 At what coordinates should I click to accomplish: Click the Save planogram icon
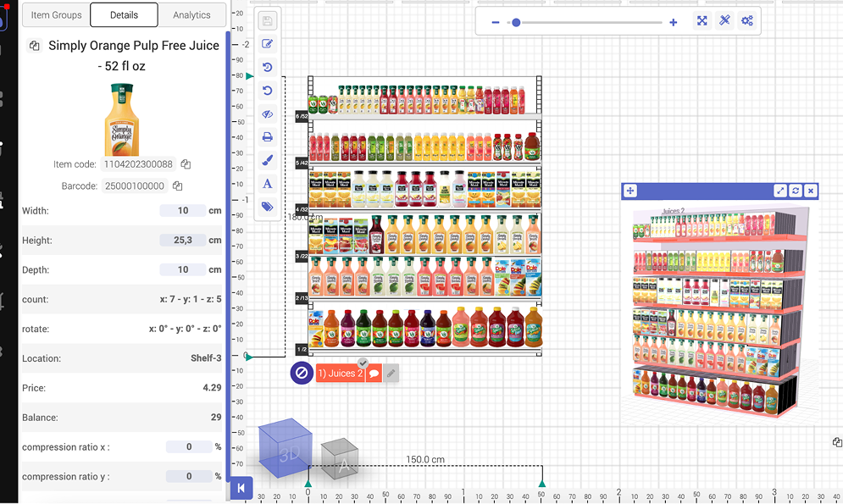coord(267,21)
